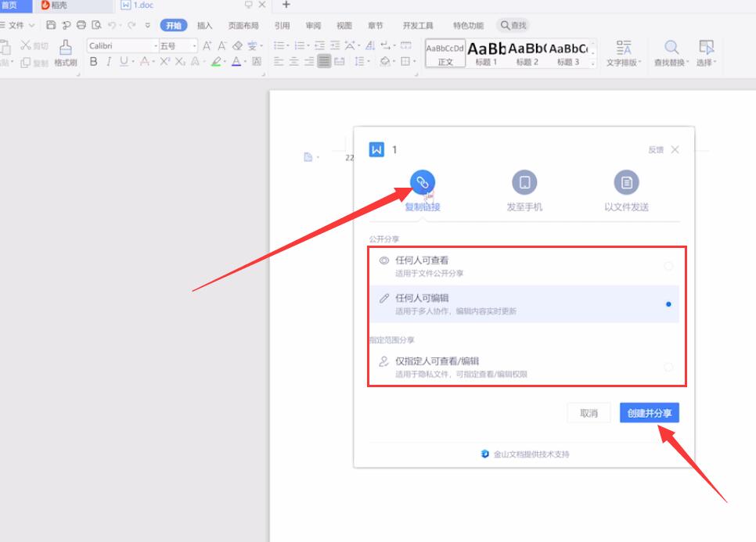Click the Cut (剪切) scissors icon
The image size is (756, 542).
click(x=26, y=45)
